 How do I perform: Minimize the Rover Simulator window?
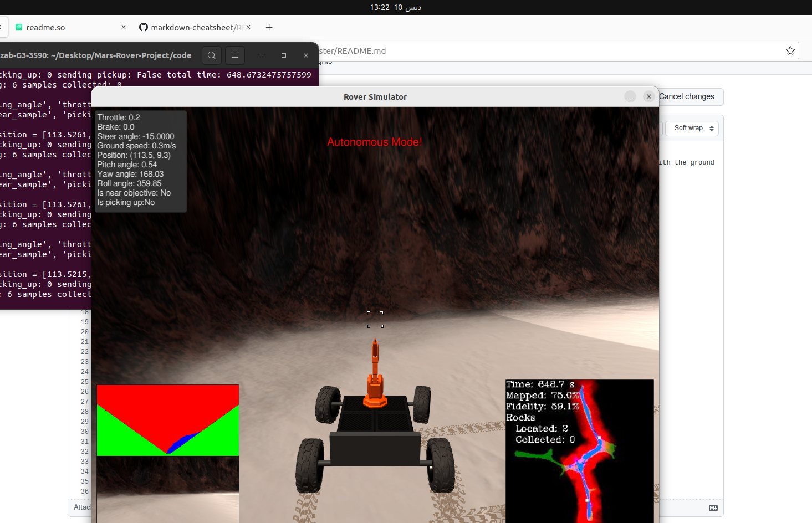pyautogui.click(x=630, y=96)
